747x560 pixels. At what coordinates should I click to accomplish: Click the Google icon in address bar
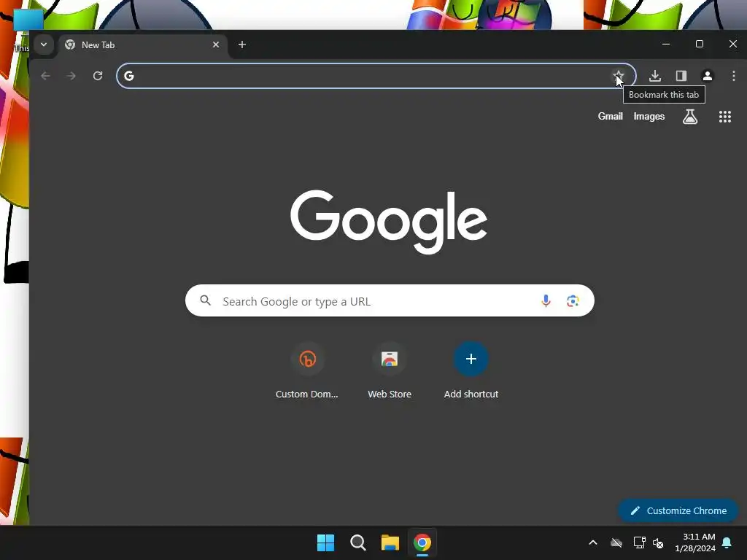129,76
